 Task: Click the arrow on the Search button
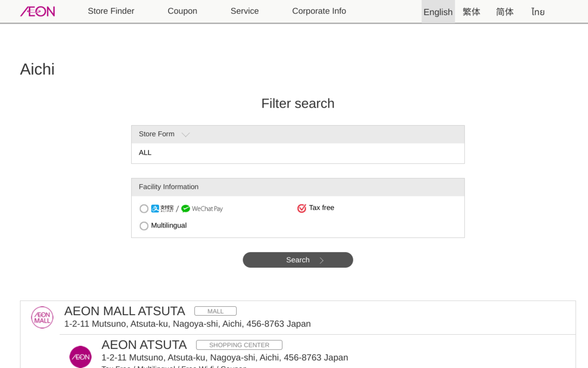click(322, 260)
